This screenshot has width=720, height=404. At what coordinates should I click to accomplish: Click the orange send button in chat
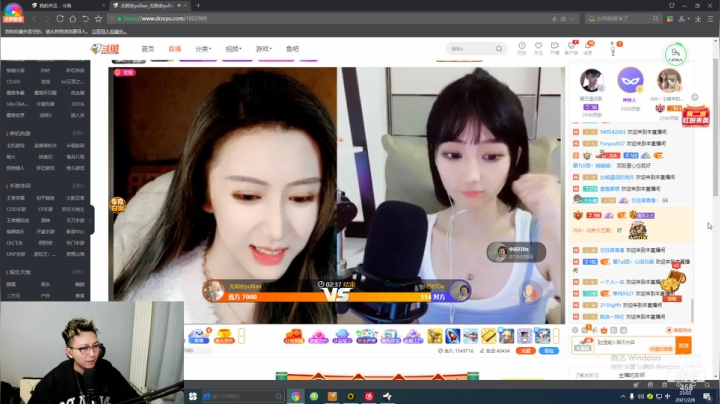[683, 345]
